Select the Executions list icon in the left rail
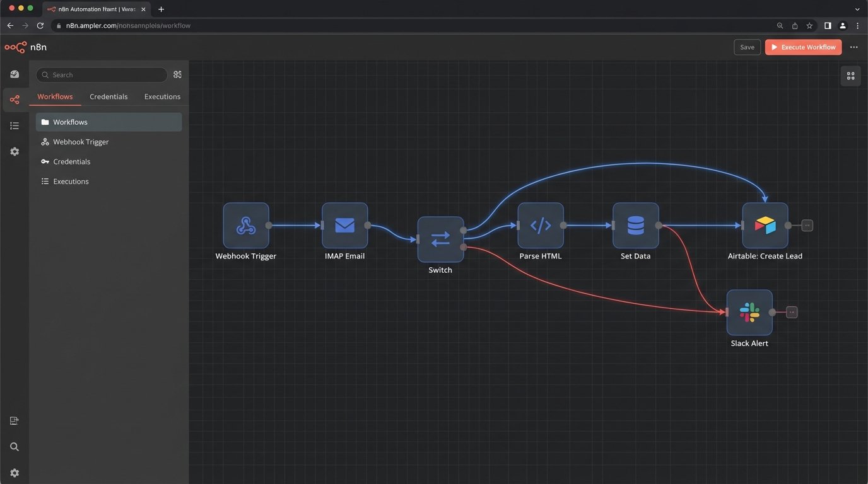This screenshot has width=868, height=484. 15,125
